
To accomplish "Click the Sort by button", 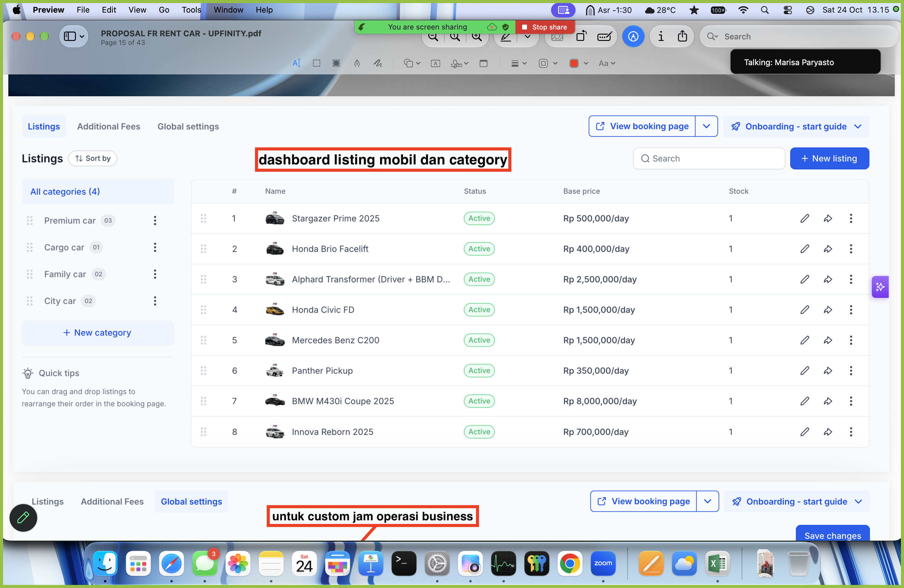I will point(93,158).
